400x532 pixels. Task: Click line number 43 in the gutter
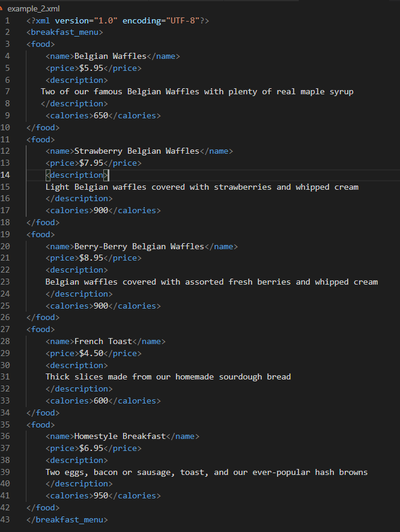pos(6,519)
